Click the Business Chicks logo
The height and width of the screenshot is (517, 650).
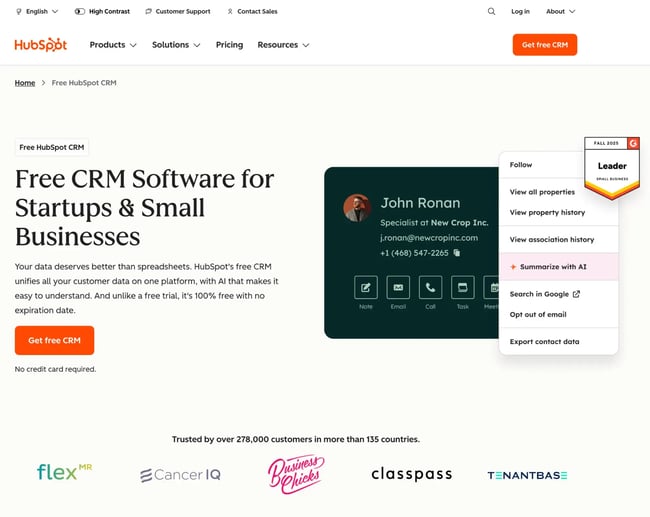tap(296, 474)
